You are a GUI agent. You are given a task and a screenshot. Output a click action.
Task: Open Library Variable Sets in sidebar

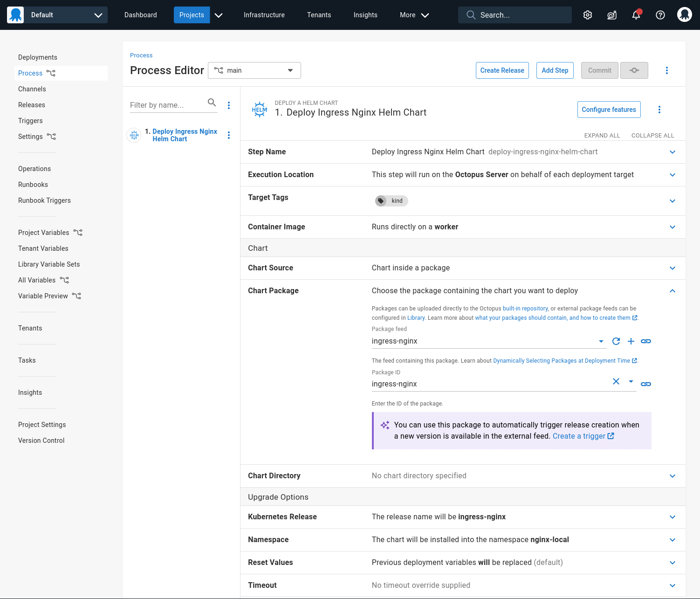49,264
